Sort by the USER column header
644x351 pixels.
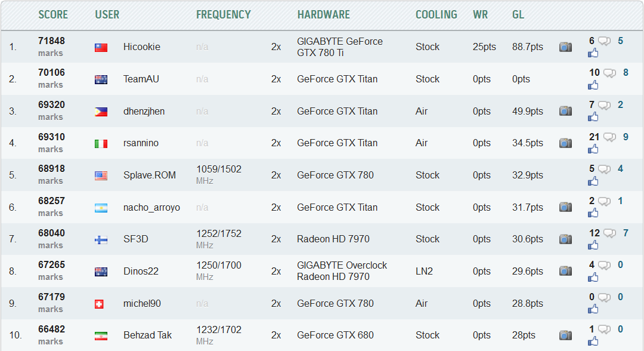point(107,15)
